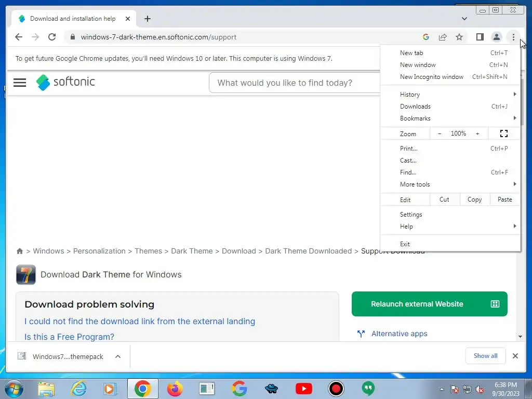532x399 pixels.
Task: Click the Dark Theme app thumbnail
Action: point(26,274)
